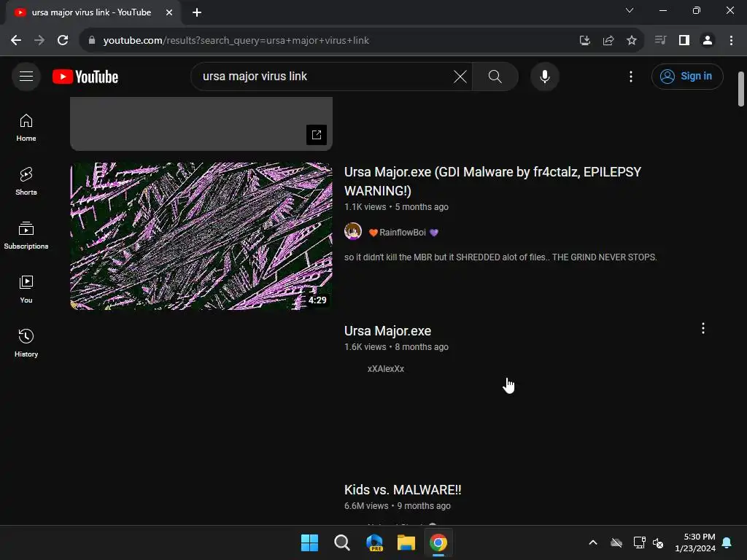Viewport: 747px width, 560px height.
Task: Open a new browser tab
Action: pyautogui.click(x=197, y=12)
